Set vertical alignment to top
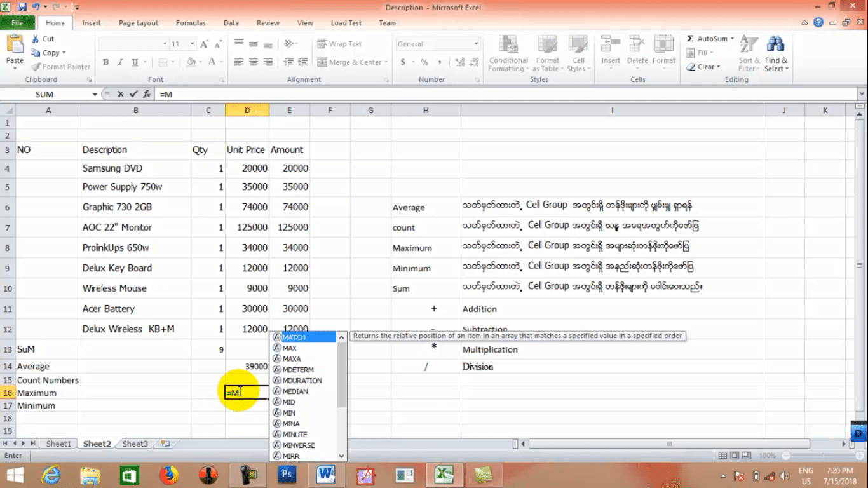868x488 pixels. (239, 44)
